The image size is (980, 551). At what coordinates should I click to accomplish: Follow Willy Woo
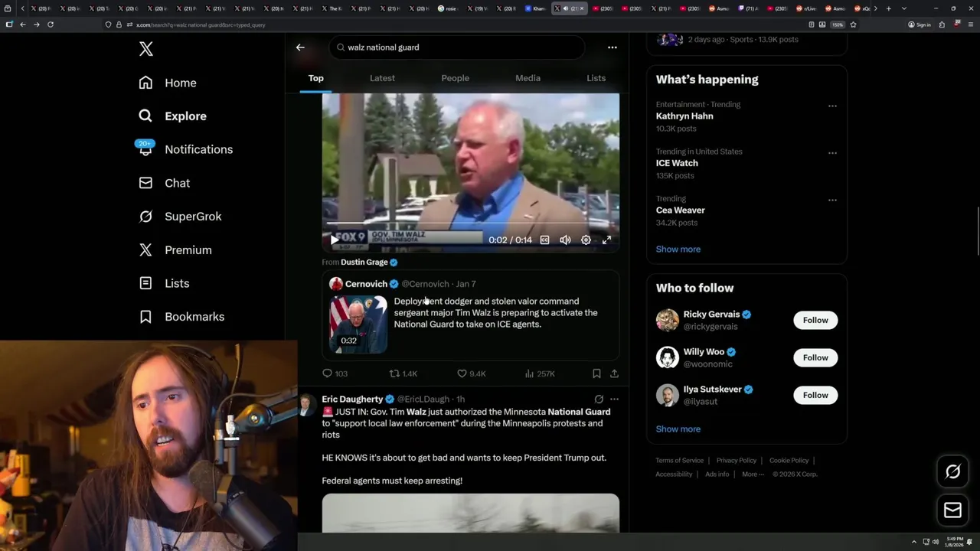(x=815, y=357)
